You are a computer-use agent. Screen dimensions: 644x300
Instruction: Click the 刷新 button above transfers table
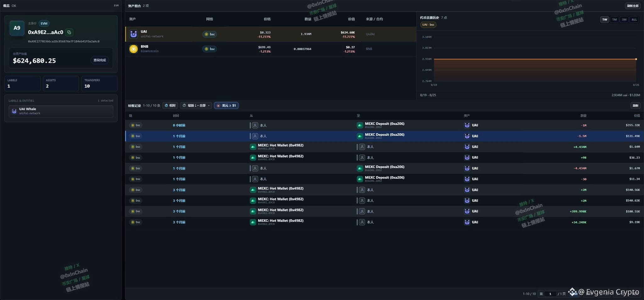[x=635, y=106]
